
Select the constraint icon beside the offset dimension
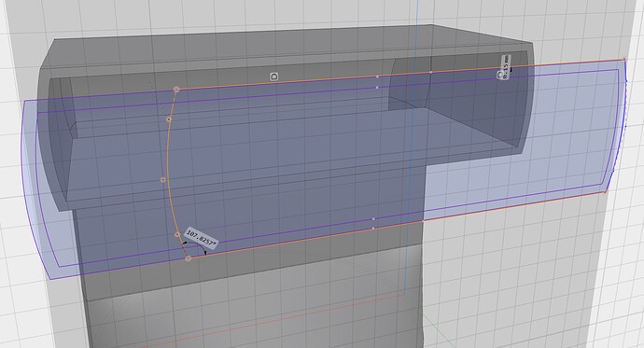[500, 75]
